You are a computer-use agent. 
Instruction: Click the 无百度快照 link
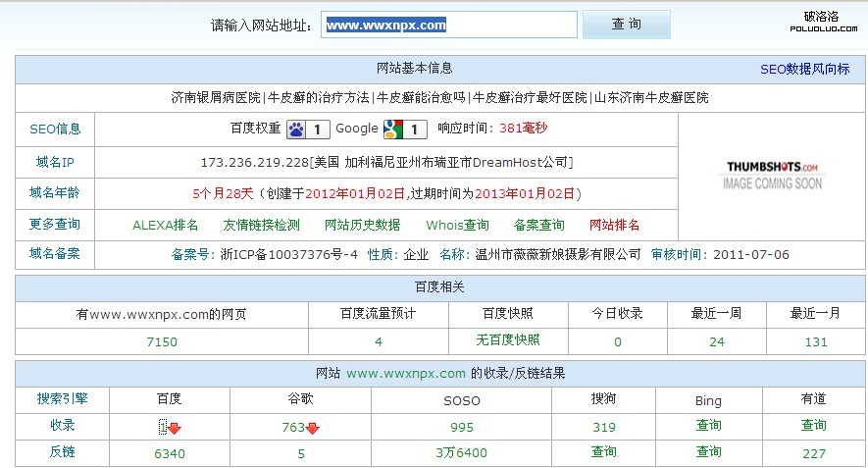point(507,340)
